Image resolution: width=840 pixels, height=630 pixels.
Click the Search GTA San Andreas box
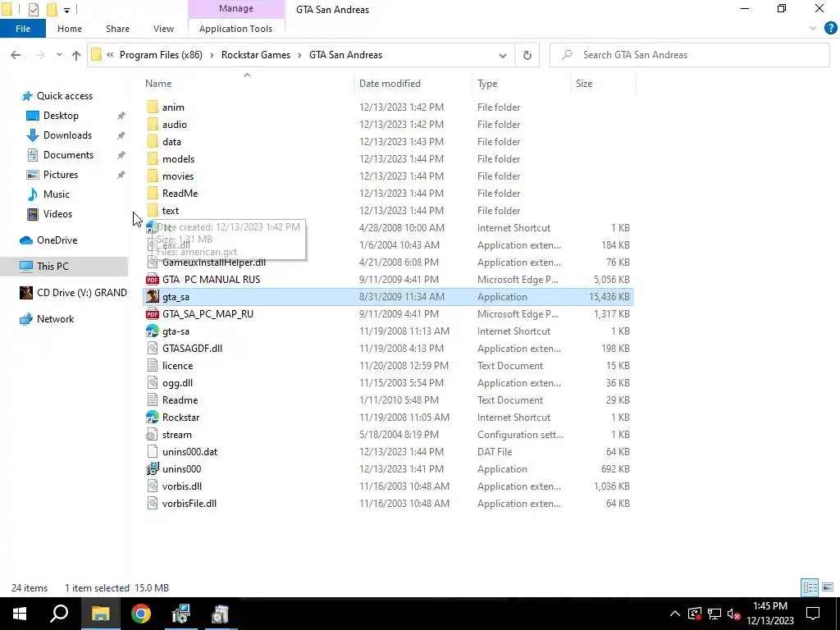point(689,55)
